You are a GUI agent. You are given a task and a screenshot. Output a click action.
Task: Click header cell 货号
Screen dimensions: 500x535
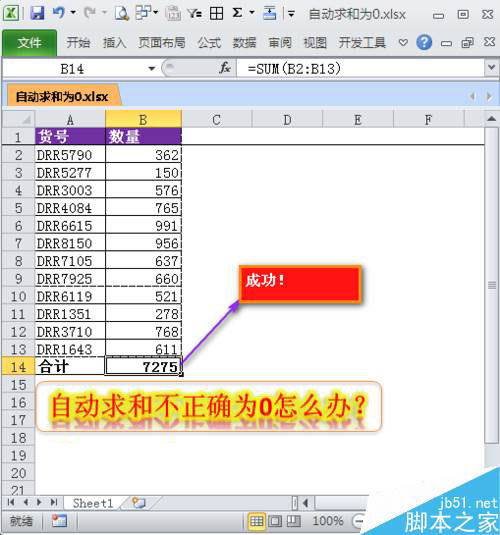[x=70, y=137]
